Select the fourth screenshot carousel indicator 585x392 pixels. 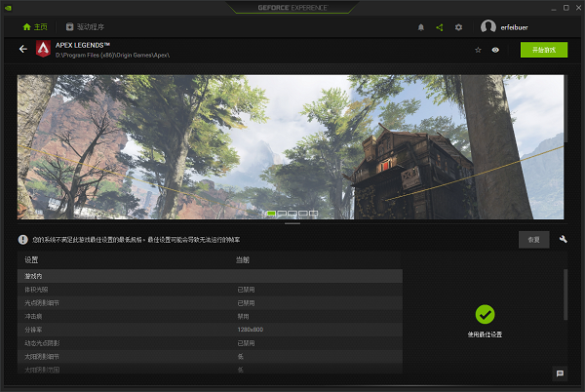pos(303,213)
